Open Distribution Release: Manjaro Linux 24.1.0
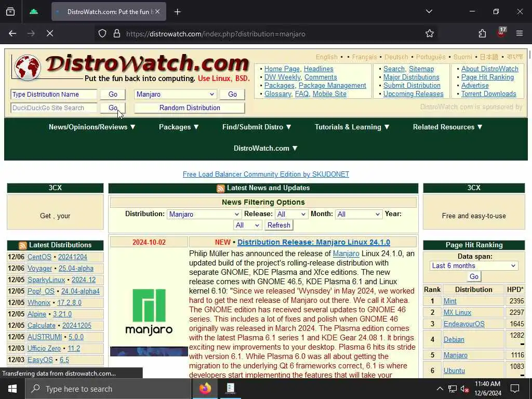 click(x=313, y=242)
